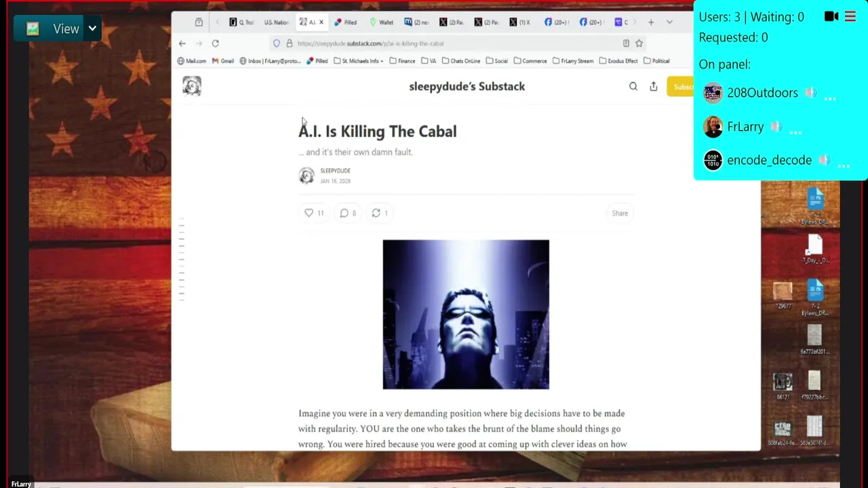Screen dimensions: 868x488
Task: Open the View dropdown at top left
Action: pos(58,29)
